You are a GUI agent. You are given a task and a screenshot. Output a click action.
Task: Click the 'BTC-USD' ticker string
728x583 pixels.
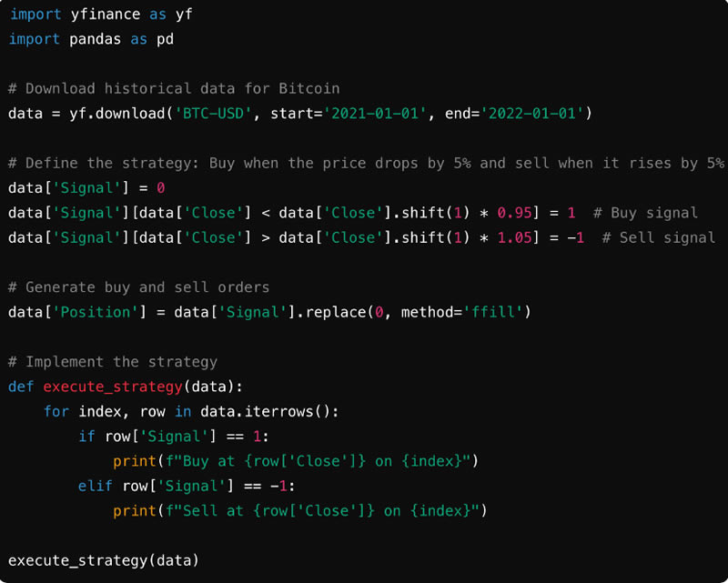[214, 114]
